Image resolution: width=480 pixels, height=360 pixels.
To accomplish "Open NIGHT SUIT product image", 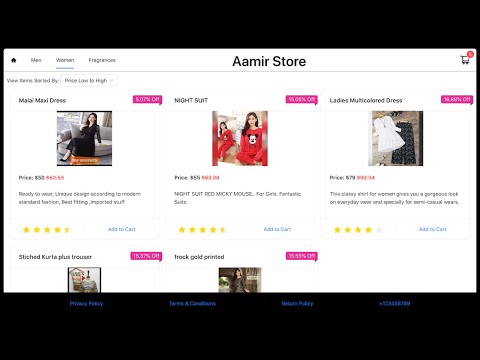I will tap(240, 138).
